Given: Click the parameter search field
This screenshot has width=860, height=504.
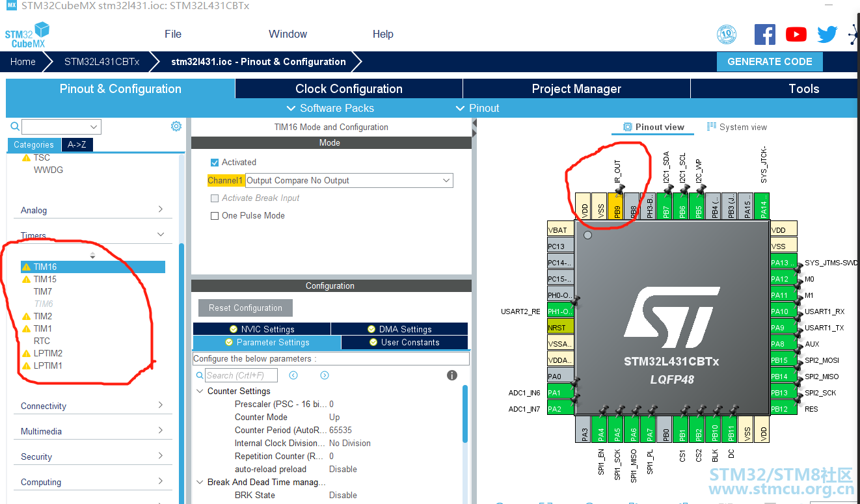Looking at the screenshot, I should 241,375.
